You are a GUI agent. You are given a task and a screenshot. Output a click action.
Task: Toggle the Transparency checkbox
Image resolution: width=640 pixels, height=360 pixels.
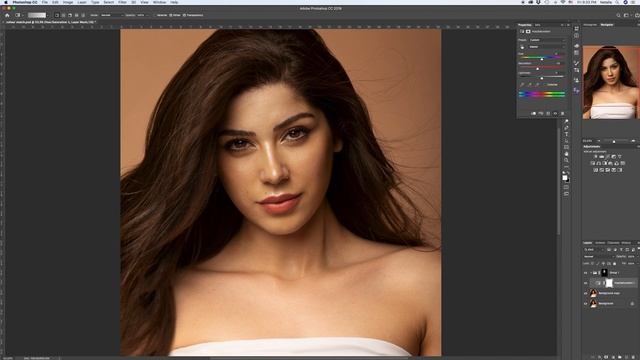point(184,15)
